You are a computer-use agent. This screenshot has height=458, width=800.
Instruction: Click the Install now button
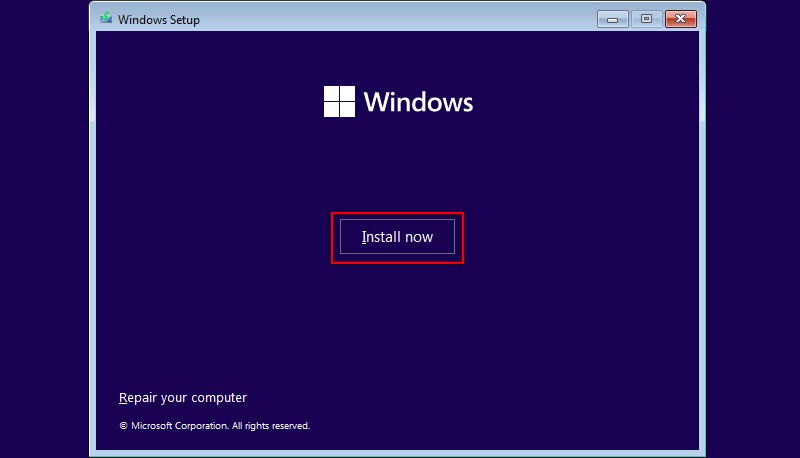(397, 237)
